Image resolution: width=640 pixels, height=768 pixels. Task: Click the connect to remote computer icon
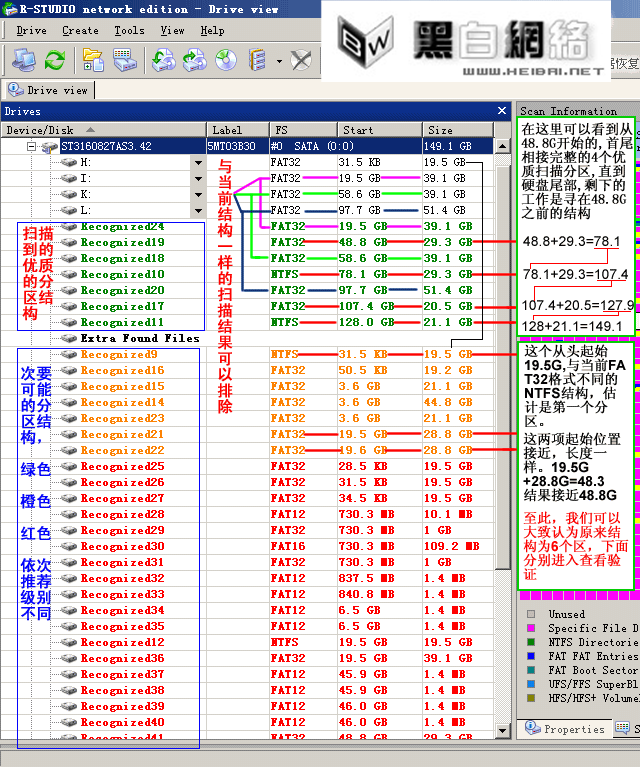click(x=23, y=60)
